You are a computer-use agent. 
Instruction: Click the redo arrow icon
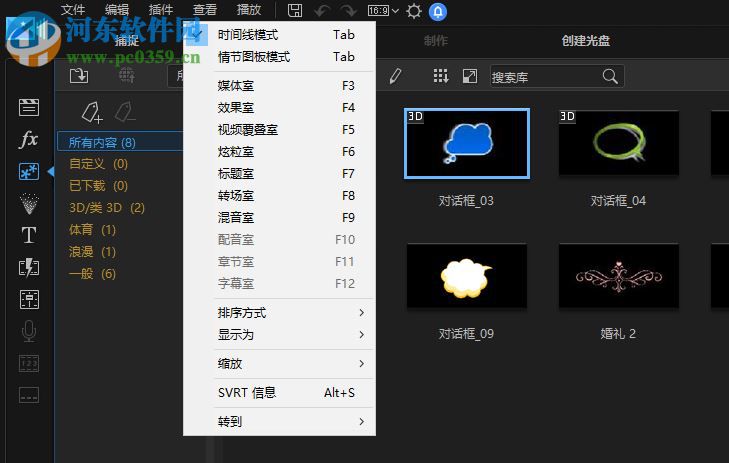(x=348, y=10)
